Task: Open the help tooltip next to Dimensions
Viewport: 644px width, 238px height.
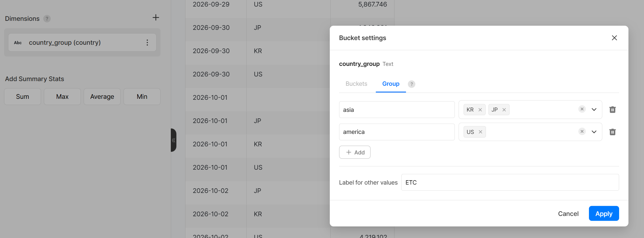Action: (47, 19)
